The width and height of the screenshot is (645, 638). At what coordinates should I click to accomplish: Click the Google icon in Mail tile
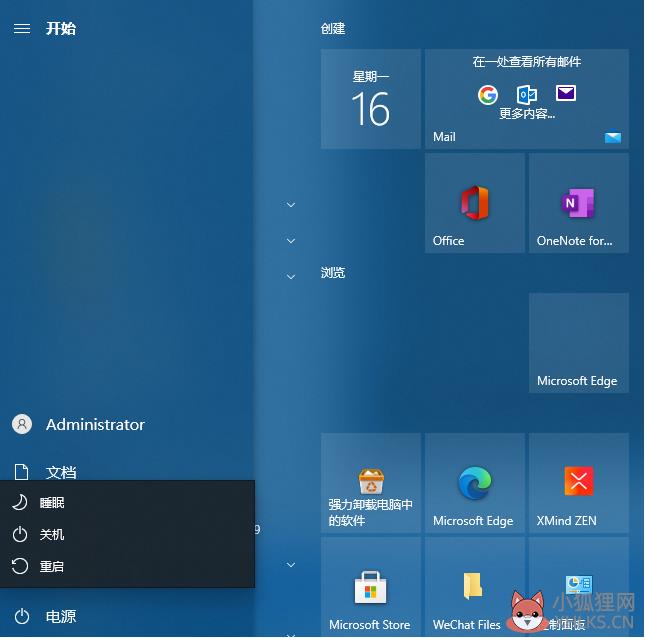point(488,95)
